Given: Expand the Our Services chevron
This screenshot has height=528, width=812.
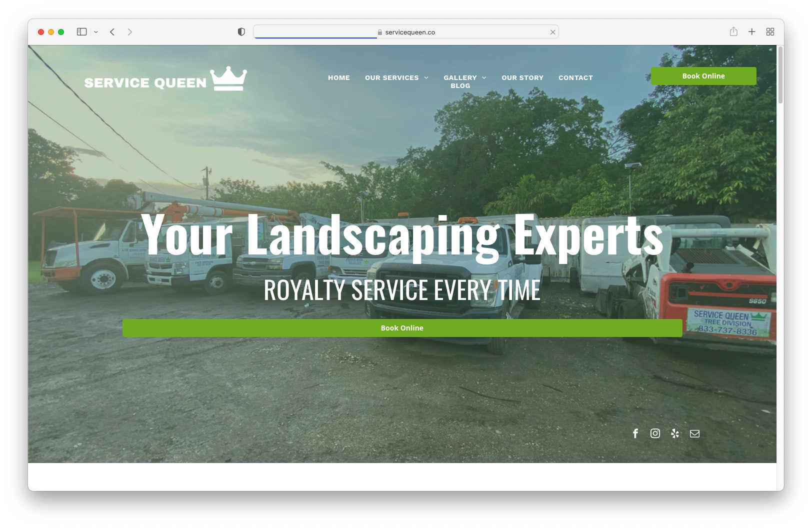Looking at the screenshot, I should pos(426,78).
